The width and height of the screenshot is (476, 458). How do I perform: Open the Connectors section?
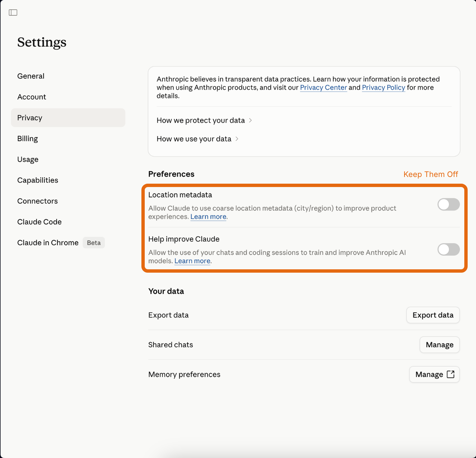click(x=37, y=201)
